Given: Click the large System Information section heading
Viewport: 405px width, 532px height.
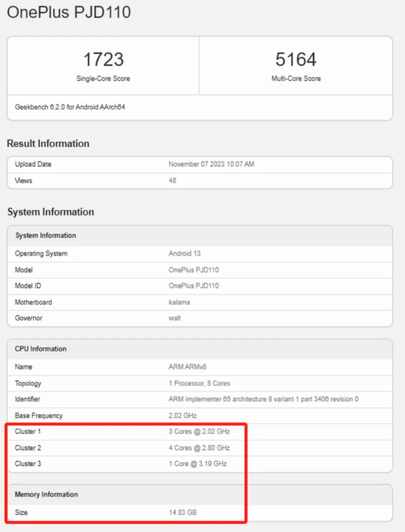Looking at the screenshot, I should coord(51,212).
